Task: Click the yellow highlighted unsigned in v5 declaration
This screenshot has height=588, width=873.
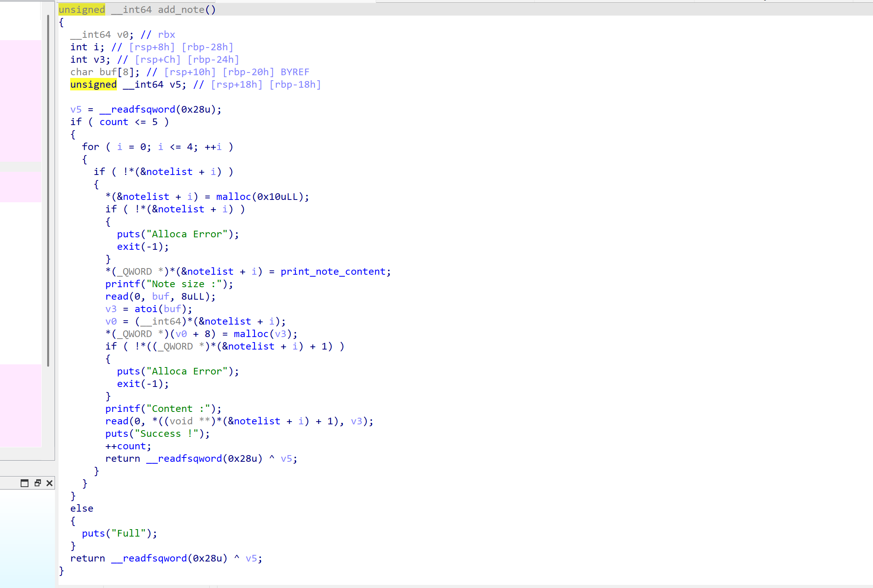Action: [93, 85]
